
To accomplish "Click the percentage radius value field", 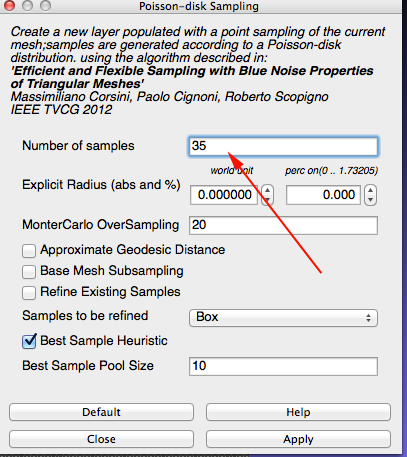I will click(323, 195).
